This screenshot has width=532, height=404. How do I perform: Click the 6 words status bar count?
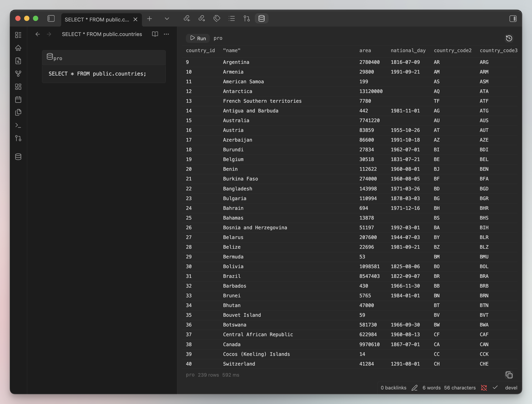coord(431,388)
